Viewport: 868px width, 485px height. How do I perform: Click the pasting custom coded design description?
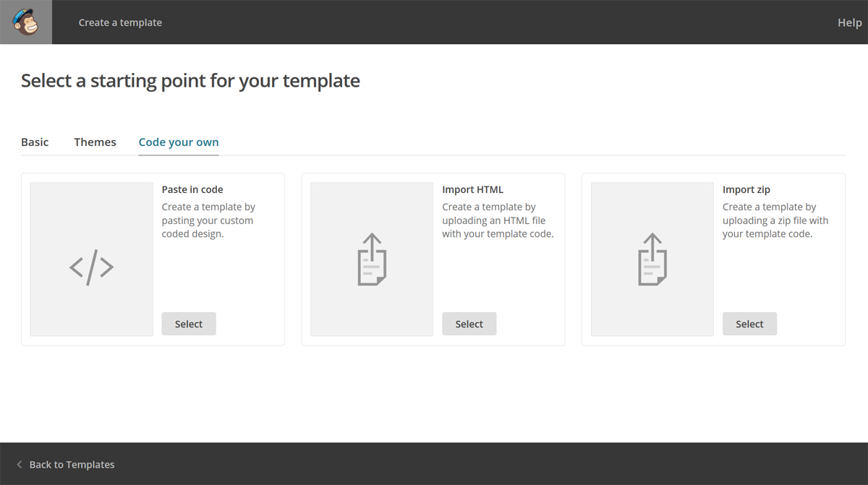pyautogui.click(x=208, y=220)
